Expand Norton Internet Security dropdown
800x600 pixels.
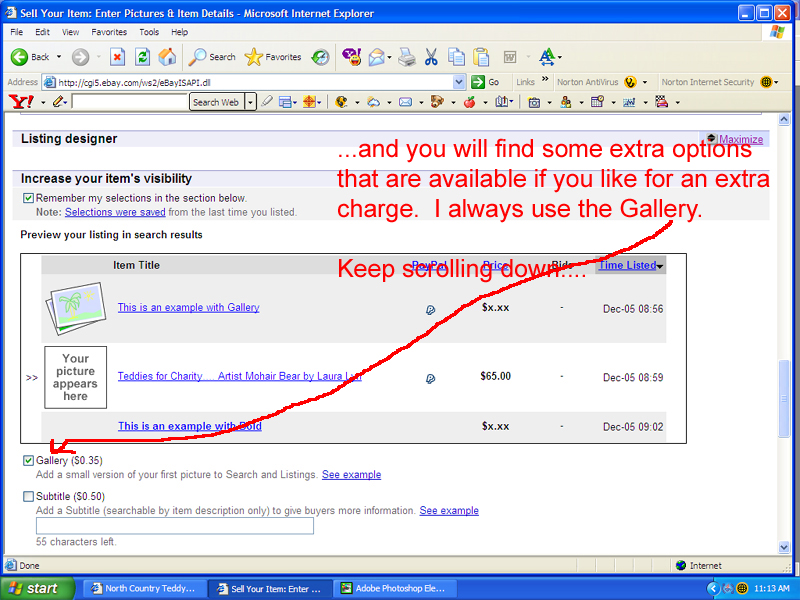point(776,82)
